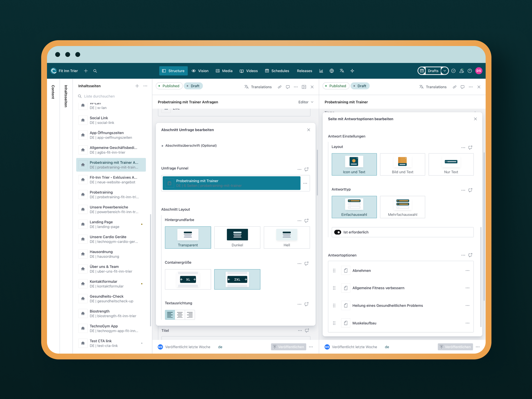Click the left pane Veröffentlichen button
532x399 pixels.
tap(288, 347)
